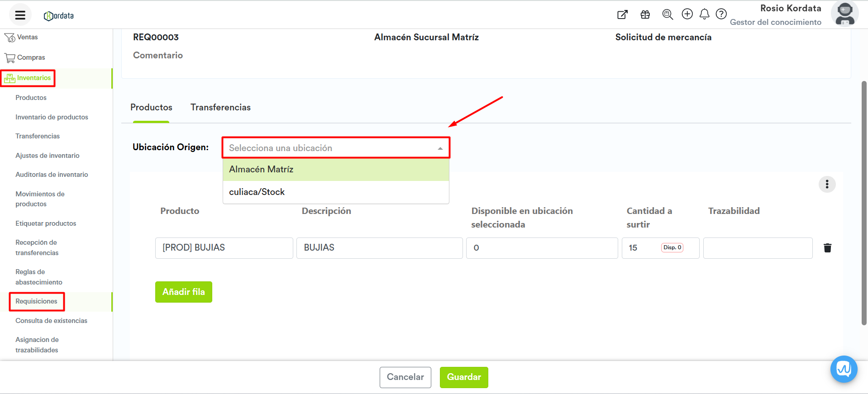Switch to the Transferencias tab
The height and width of the screenshot is (394, 868).
coord(220,107)
